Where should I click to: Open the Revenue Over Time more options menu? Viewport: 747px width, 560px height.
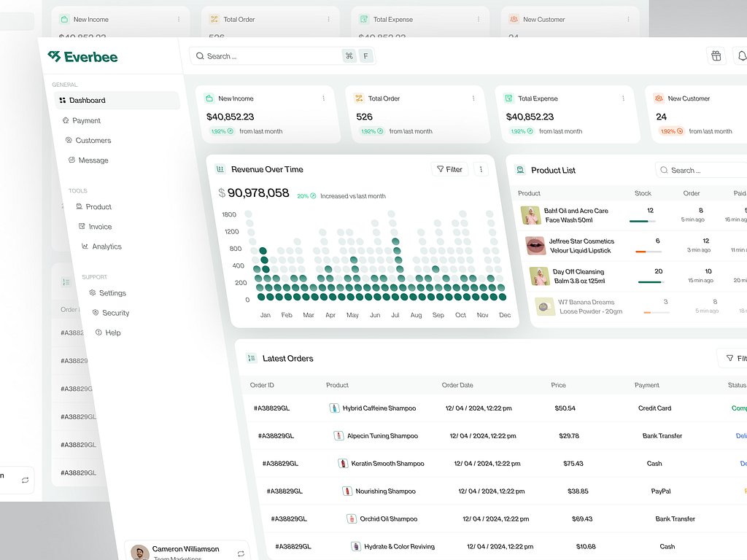click(x=481, y=169)
